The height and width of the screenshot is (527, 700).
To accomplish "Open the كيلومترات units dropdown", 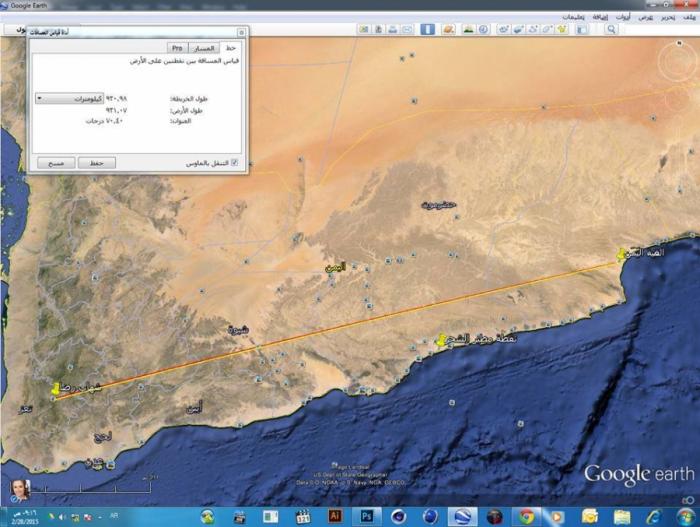I will coord(71,99).
